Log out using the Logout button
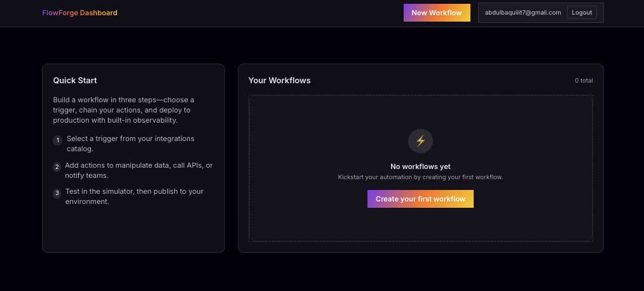This screenshot has width=644, height=291. 582,13
